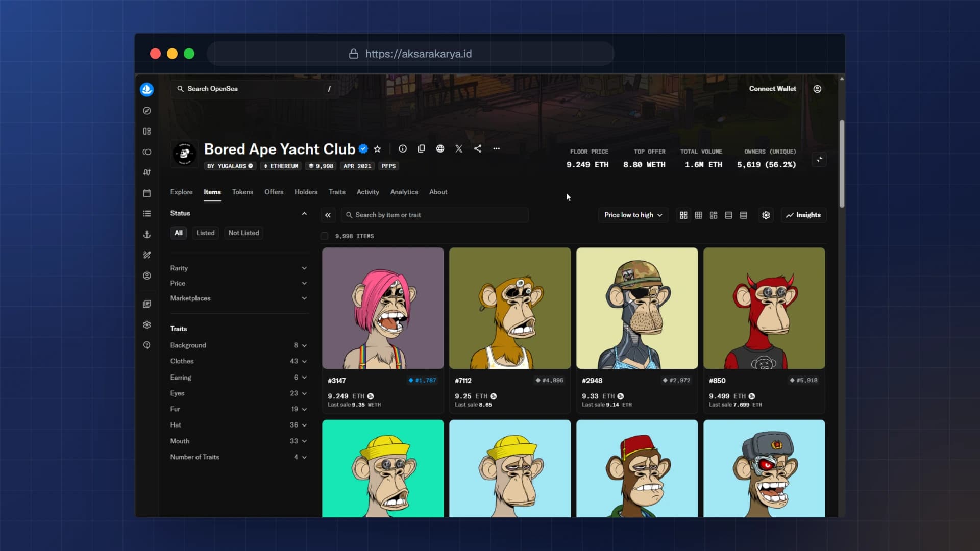Expand the Hat trait filter
This screenshot has width=980, height=551.
[239, 425]
